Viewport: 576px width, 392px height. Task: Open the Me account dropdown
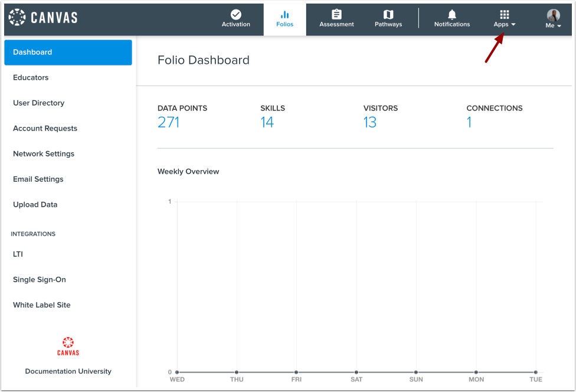pos(552,26)
